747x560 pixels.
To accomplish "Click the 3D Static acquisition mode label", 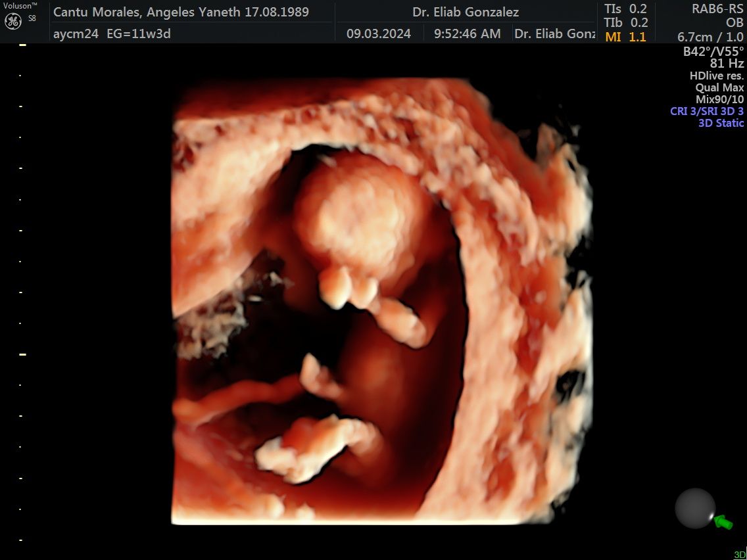I will pyautogui.click(x=721, y=123).
